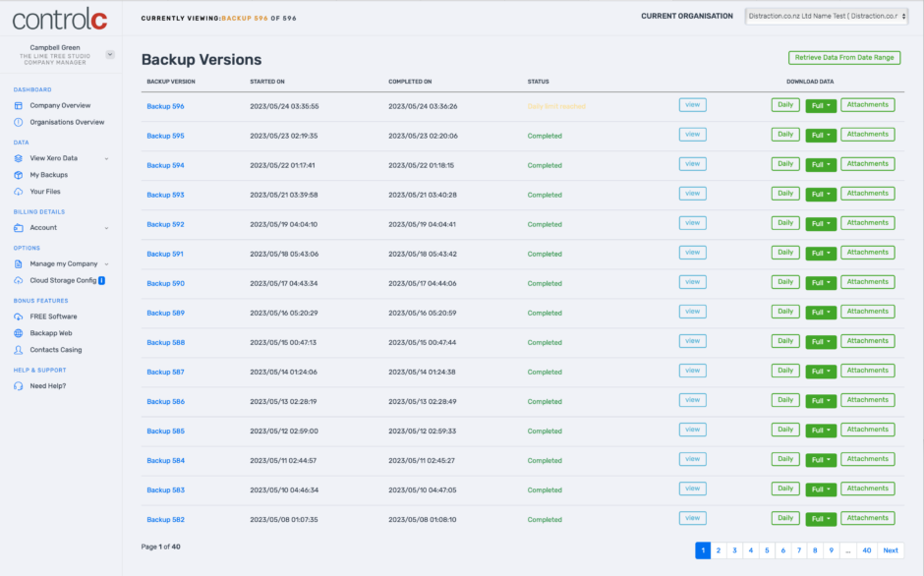Open Backapp Web globe icon
This screenshot has width=924, height=576.
point(19,333)
